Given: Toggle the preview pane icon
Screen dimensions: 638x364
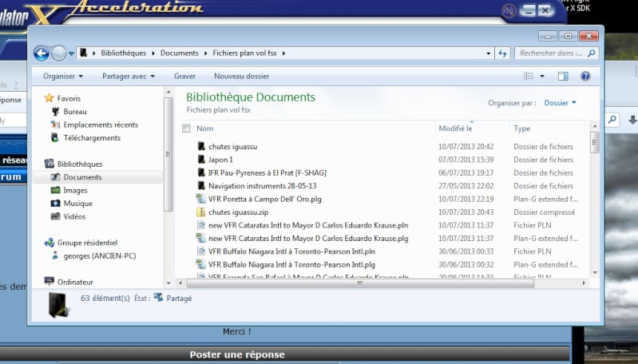Looking at the screenshot, I should click(563, 76).
